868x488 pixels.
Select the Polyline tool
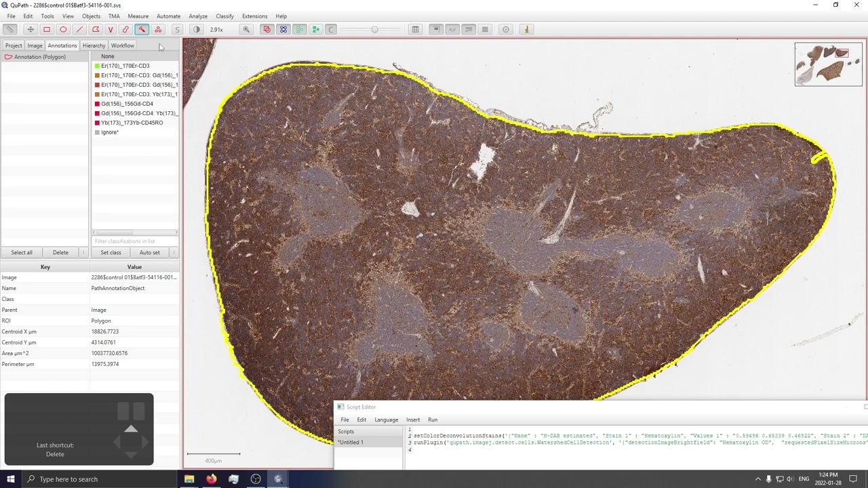click(111, 29)
